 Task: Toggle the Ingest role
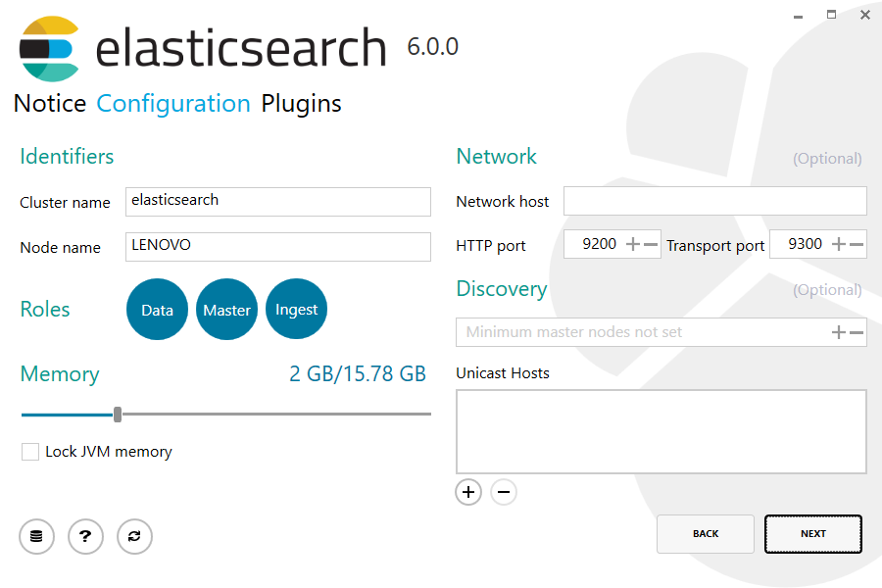point(296,310)
